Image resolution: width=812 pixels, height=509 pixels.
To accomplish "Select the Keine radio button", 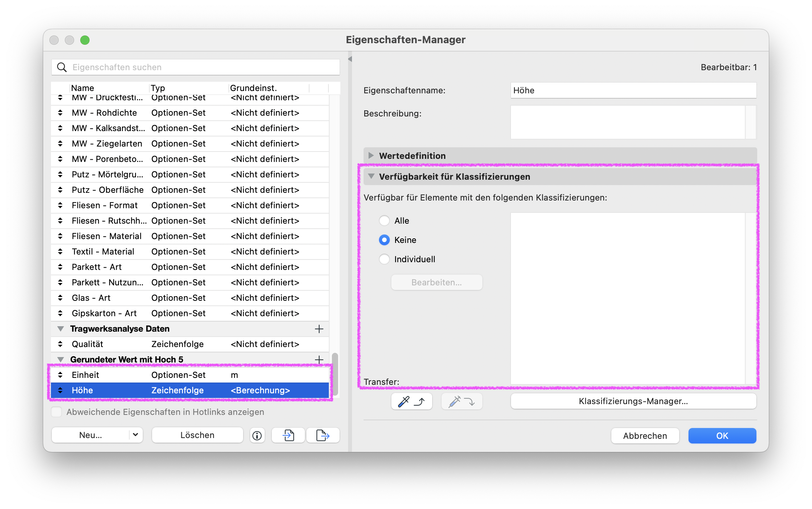I will (384, 240).
